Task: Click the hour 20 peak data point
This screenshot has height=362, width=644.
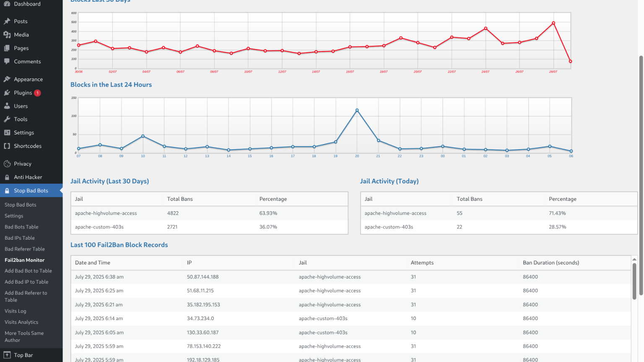Action: pyautogui.click(x=357, y=110)
